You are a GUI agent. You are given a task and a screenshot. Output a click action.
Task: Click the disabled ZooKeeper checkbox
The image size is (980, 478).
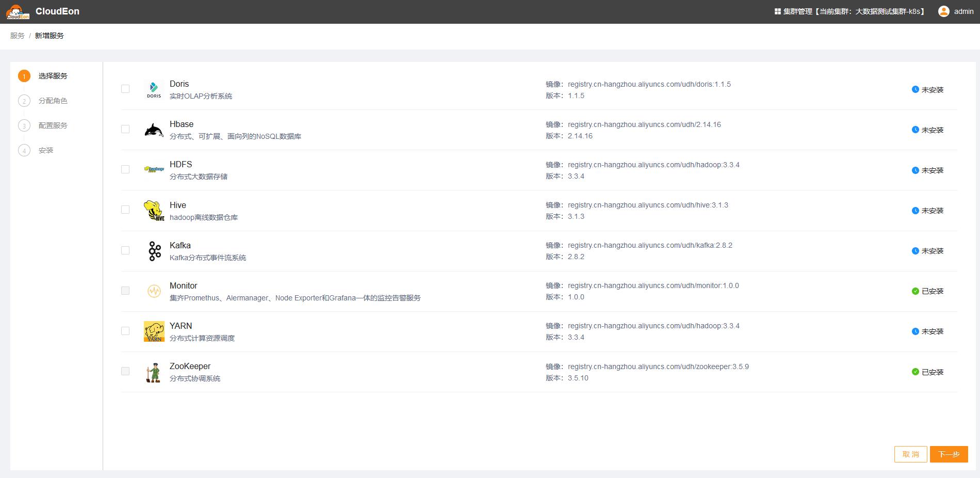(x=125, y=371)
